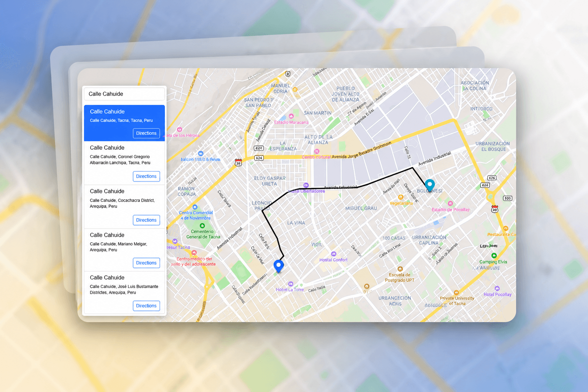Screen dimensions: 588x392
Task: Open Directions for Calle Cahuide, Tacna, Tacna
Action: click(x=146, y=133)
